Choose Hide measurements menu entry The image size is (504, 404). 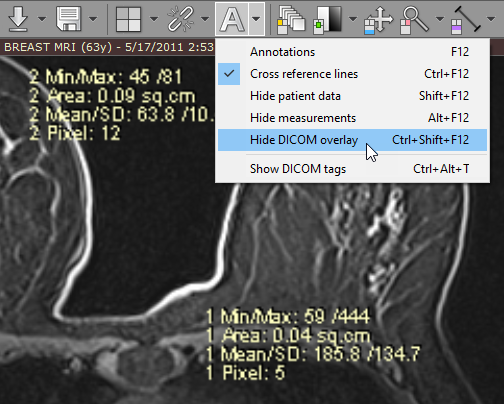coord(352,118)
